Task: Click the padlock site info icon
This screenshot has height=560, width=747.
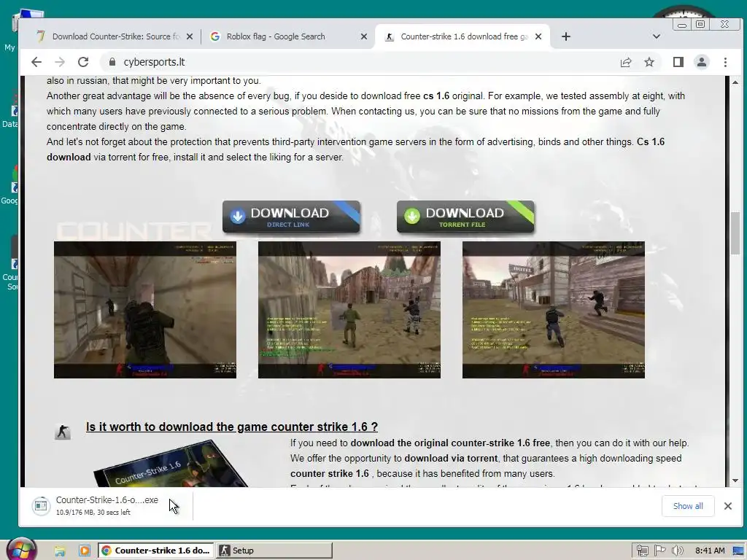Action: coord(112,62)
